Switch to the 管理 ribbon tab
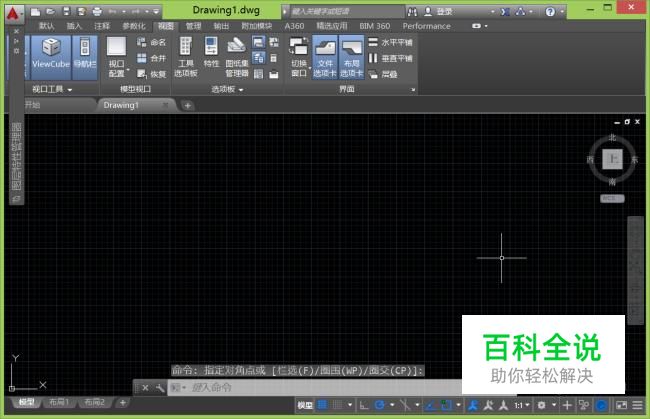The image size is (650, 419). pyautogui.click(x=193, y=26)
